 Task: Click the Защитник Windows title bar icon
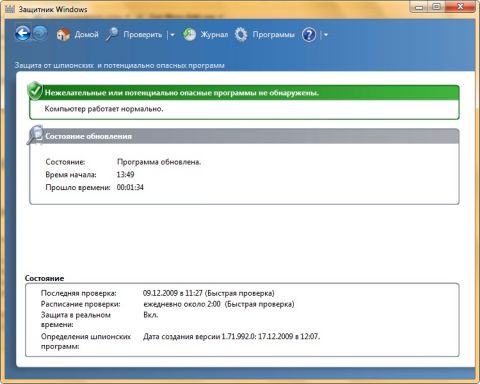(x=10, y=9)
